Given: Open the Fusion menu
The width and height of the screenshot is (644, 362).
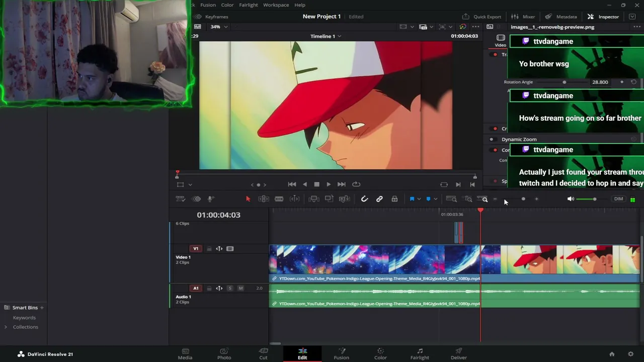Looking at the screenshot, I should point(208,5).
